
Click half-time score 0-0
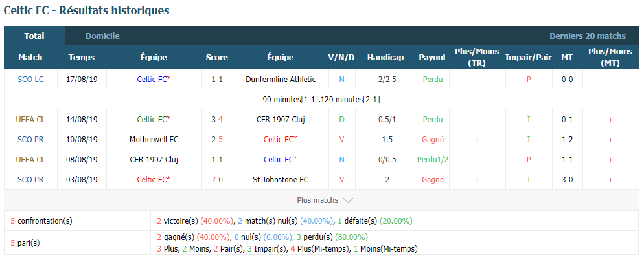pyautogui.click(x=567, y=79)
